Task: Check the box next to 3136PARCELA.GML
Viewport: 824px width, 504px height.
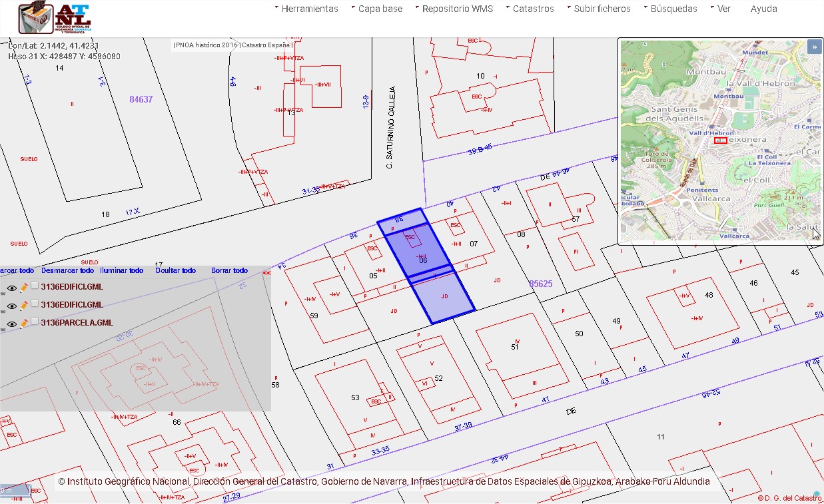Action: pyautogui.click(x=35, y=322)
